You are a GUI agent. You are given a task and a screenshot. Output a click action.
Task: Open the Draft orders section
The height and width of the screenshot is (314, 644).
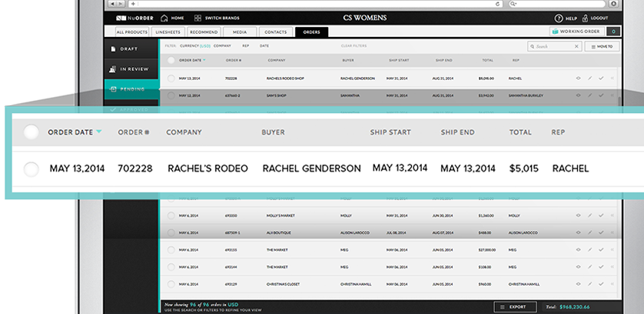coord(131,49)
